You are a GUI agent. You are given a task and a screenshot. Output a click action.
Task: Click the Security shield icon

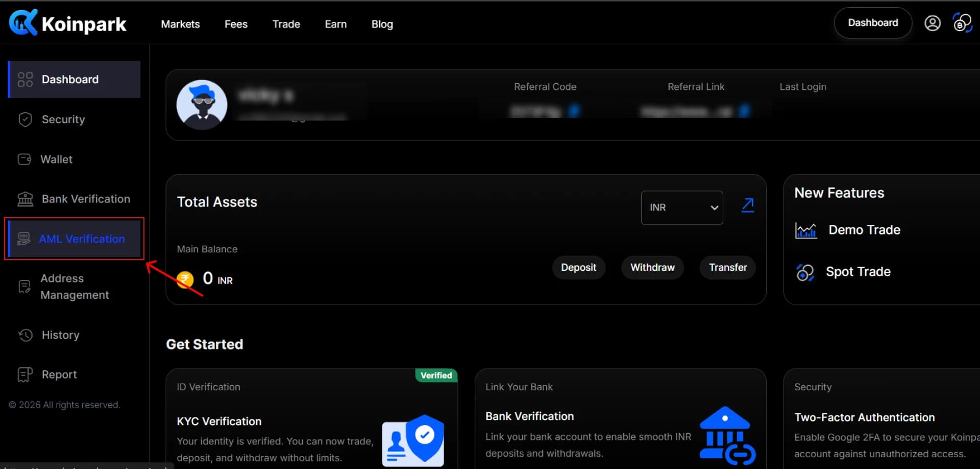coord(25,119)
